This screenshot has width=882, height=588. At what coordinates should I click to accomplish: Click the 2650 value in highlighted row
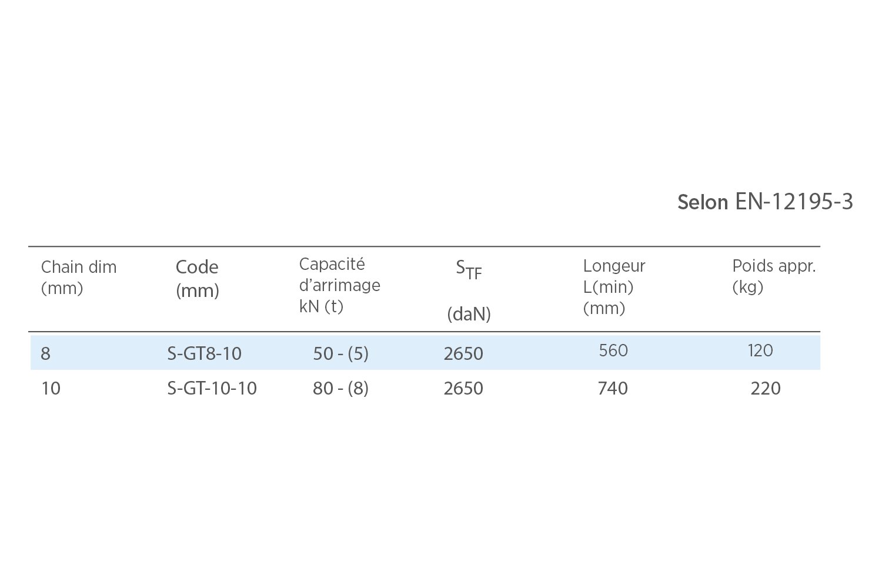pos(463,353)
